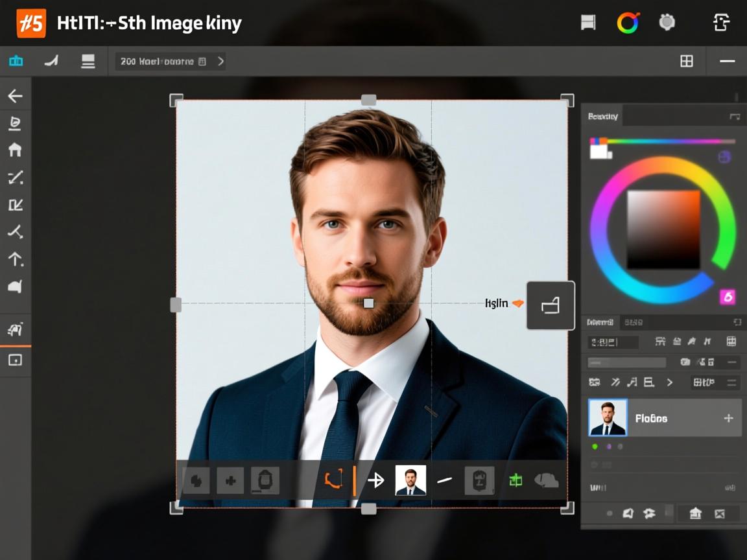
Task: Click the orange crop bracket icon
Action: tap(333, 480)
